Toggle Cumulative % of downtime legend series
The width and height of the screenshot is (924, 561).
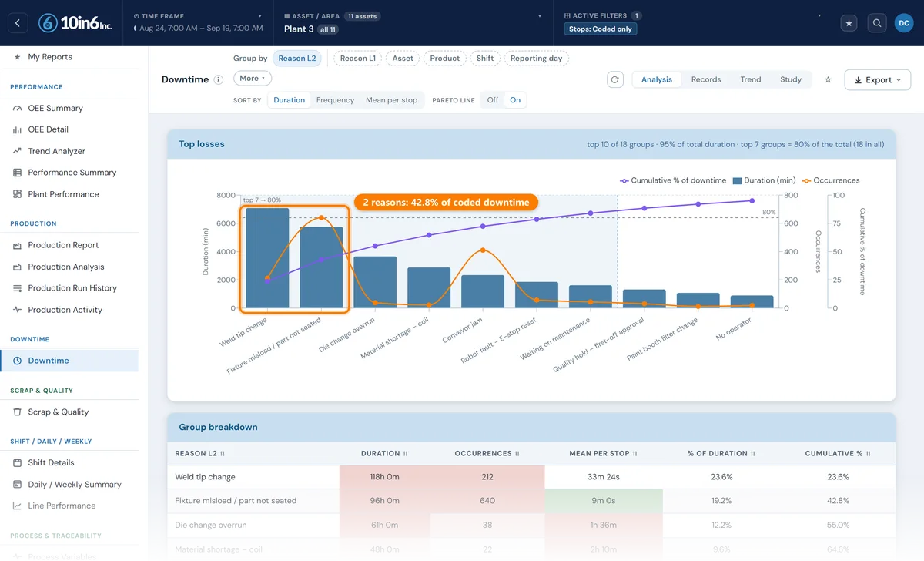tap(673, 180)
